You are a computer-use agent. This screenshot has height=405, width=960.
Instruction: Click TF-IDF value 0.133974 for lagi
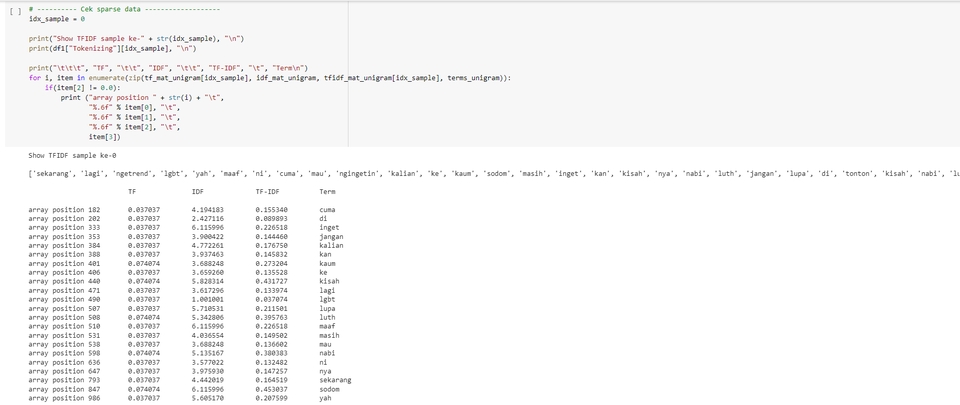coord(271,291)
